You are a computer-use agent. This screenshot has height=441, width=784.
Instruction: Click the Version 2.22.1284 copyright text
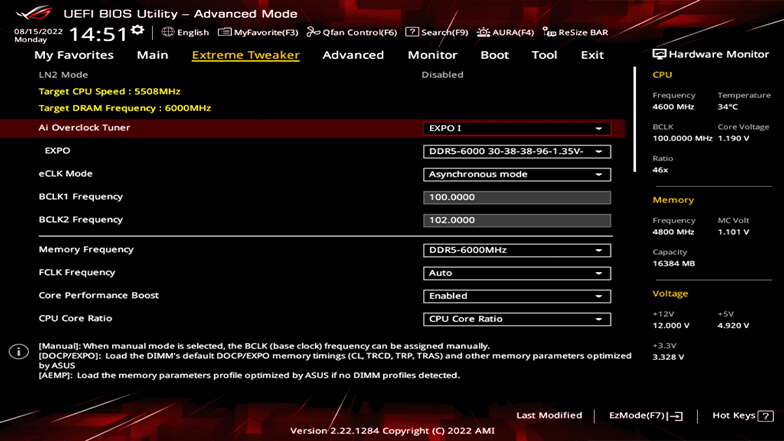point(392,430)
